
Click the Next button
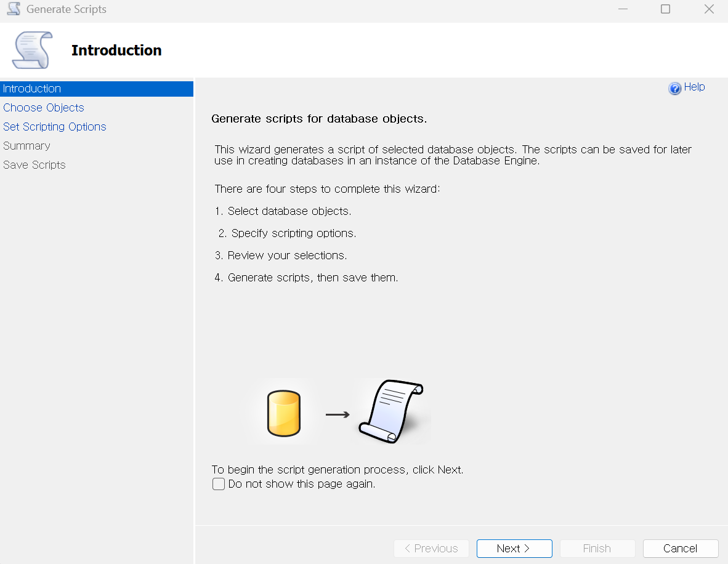coord(514,548)
